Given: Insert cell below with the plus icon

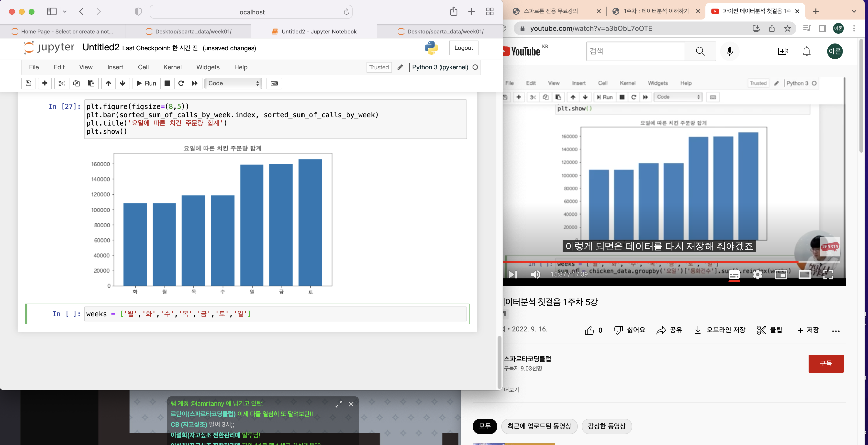Looking at the screenshot, I should 45,83.
